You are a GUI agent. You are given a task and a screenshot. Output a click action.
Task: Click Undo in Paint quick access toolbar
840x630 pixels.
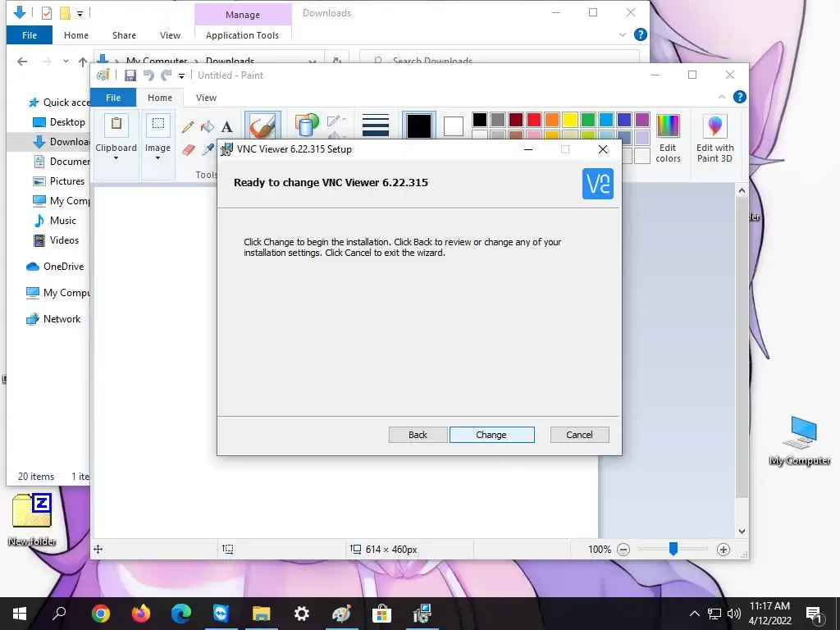148,75
